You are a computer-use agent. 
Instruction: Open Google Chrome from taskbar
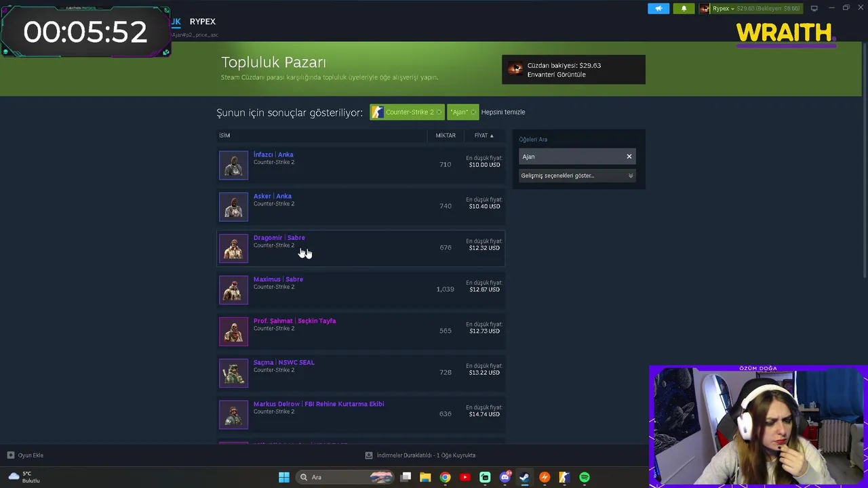pos(445,477)
